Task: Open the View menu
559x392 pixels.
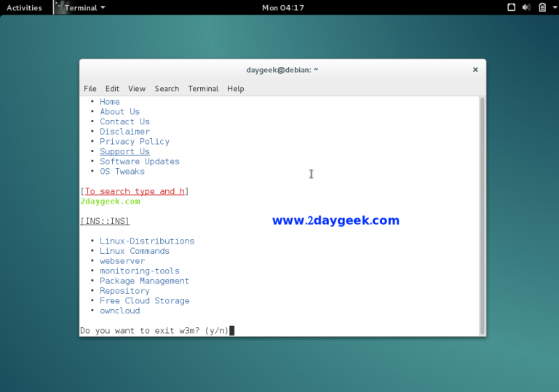Action: pyautogui.click(x=137, y=89)
